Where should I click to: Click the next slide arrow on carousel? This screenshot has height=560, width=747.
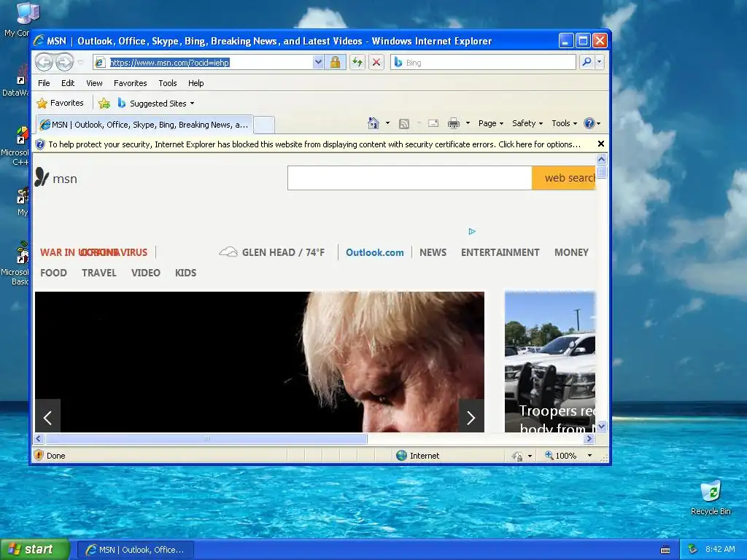click(471, 416)
